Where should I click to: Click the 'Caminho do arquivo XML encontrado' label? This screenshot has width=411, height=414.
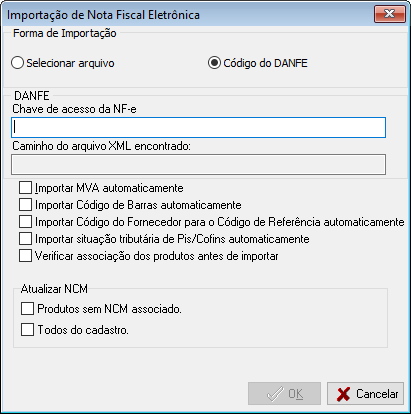(101, 146)
